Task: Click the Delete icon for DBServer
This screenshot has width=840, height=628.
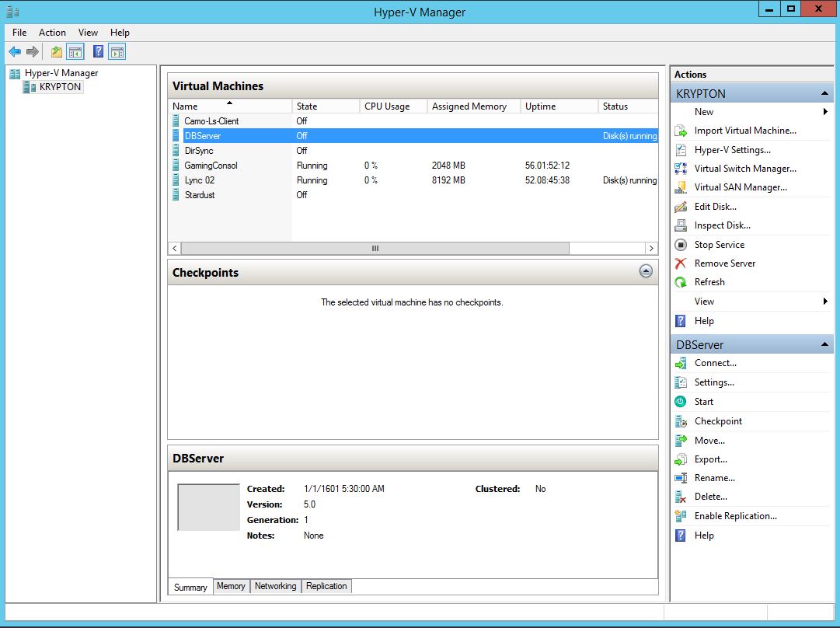Action: point(681,497)
